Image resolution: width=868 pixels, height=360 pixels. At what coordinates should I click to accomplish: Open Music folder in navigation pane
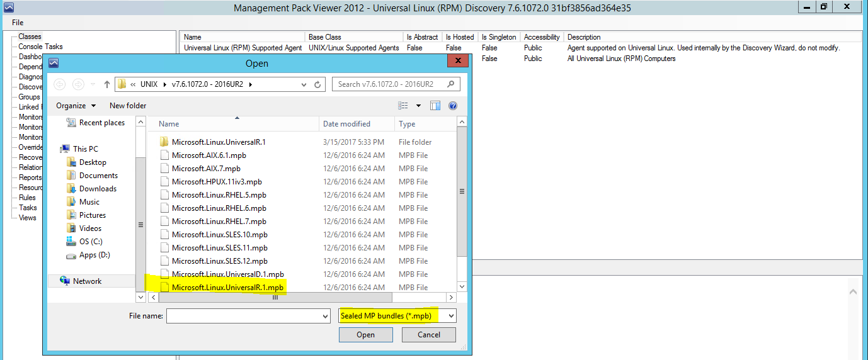click(83, 202)
